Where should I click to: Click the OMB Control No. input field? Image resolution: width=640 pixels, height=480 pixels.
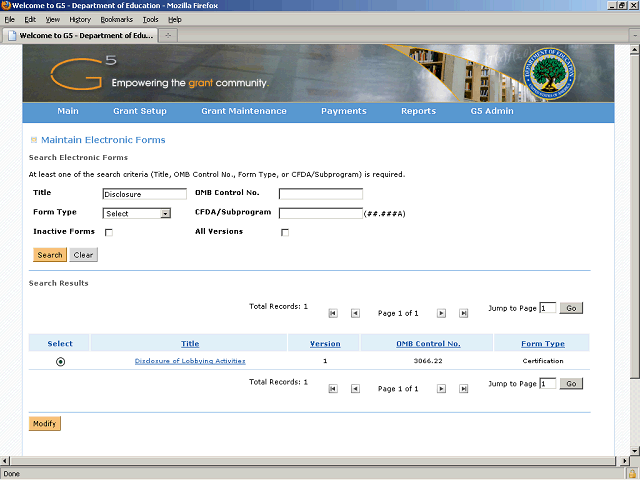point(321,194)
